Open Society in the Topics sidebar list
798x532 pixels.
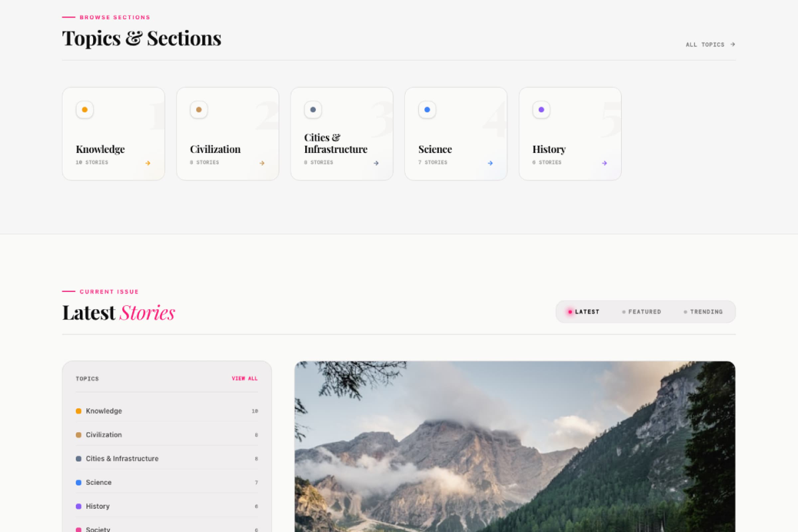pos(167,529)
